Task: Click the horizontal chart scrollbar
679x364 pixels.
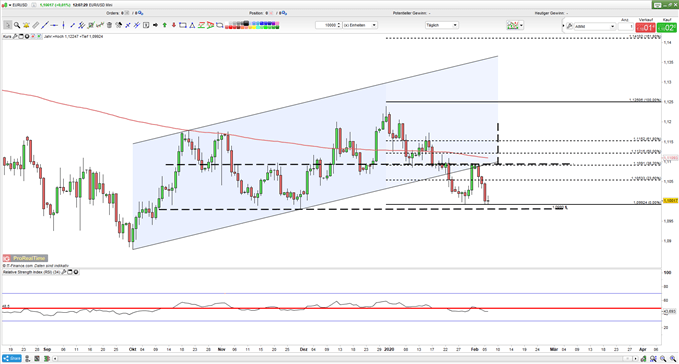Action: pos(345,358)
